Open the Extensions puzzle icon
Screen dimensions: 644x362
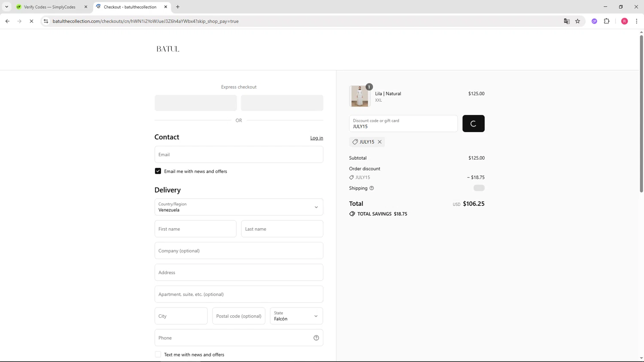coord(607,21)
